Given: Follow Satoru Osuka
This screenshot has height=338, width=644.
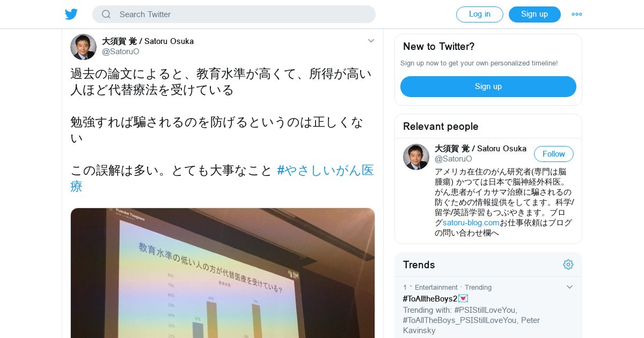Looking at the screenshot, I should [554, 154].
